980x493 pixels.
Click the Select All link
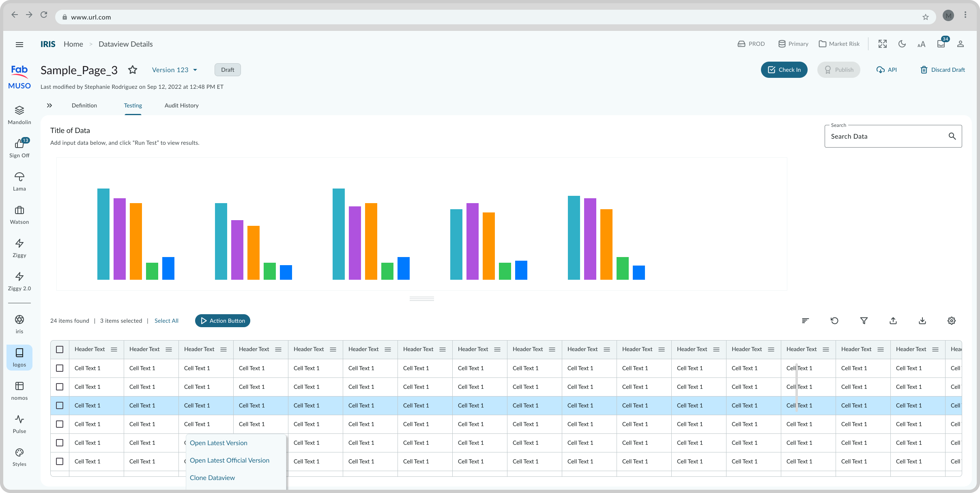[x=166, y=321]
